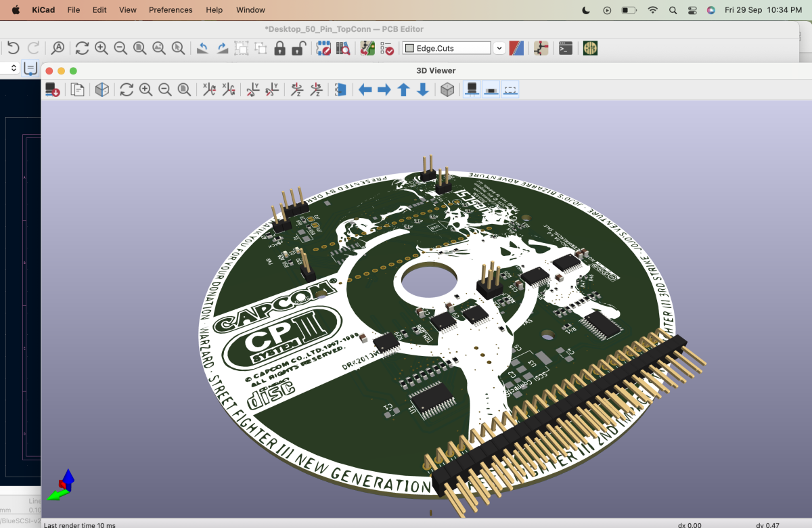Open macOS Control Center

(692, 10)
